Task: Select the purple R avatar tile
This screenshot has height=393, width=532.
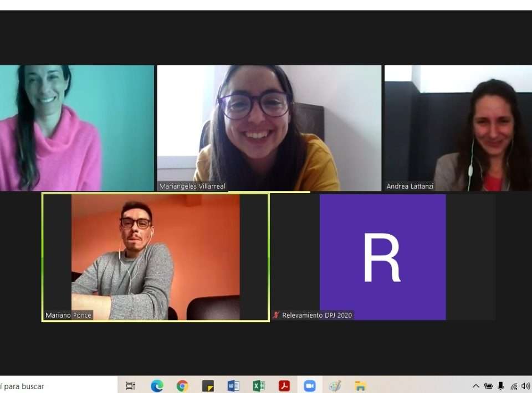Action: 383,257
